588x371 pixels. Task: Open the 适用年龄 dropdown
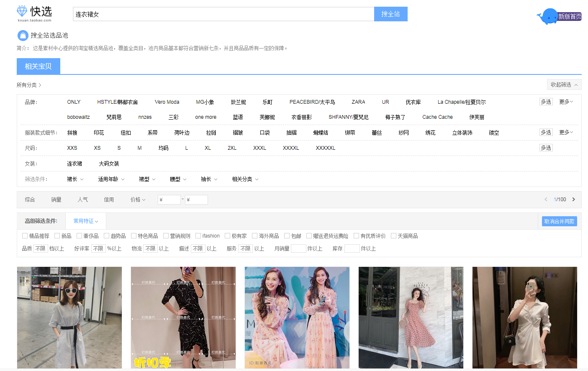click(x=111, y=179)
